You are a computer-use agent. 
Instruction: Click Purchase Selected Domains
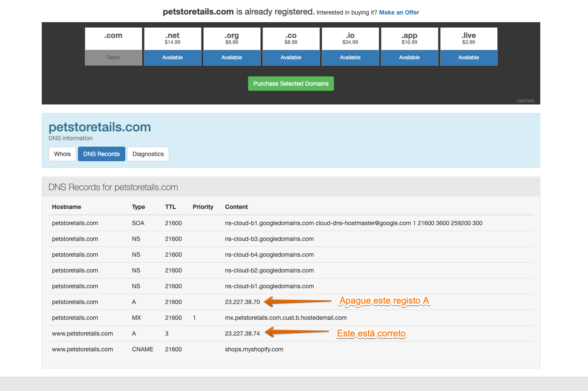pos(291,84)
